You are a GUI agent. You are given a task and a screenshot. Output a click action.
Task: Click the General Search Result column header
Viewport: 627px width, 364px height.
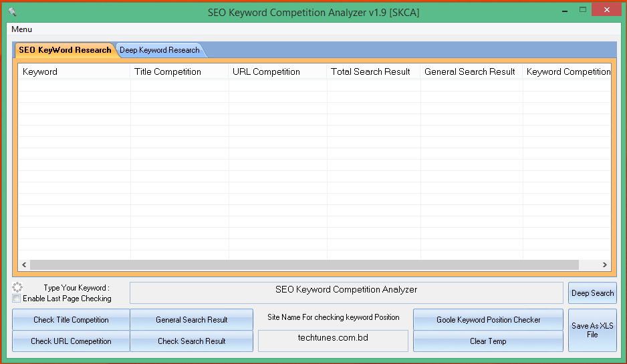pos(471,71)
